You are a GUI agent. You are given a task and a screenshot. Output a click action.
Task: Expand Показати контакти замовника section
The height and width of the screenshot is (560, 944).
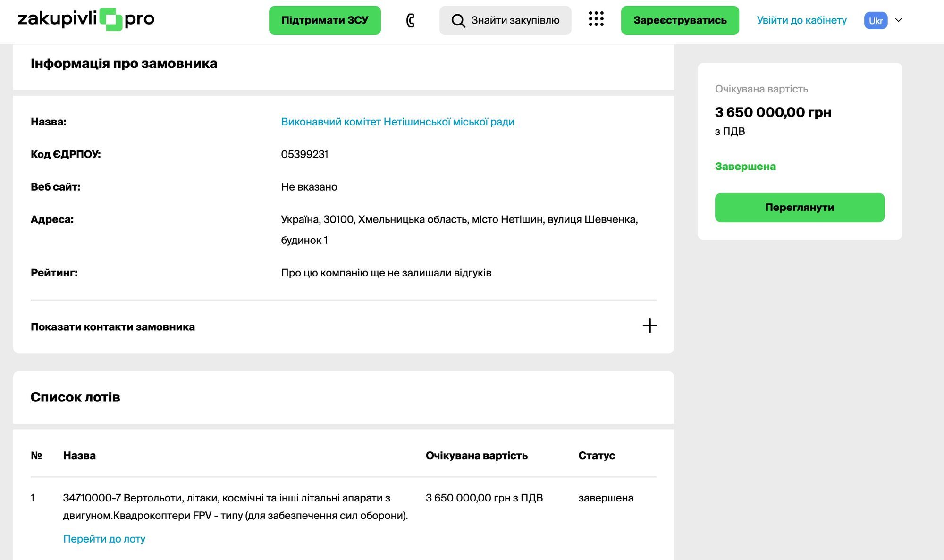click(344, 326)
